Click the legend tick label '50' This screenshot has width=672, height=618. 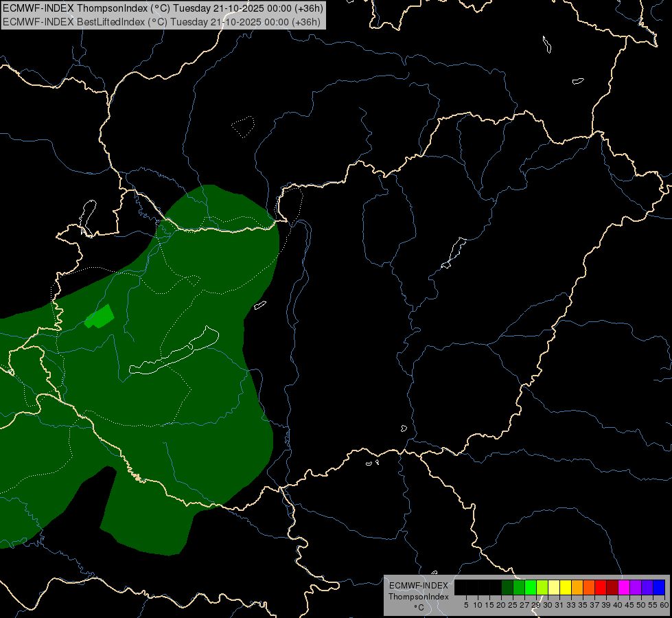pos(641,605)
